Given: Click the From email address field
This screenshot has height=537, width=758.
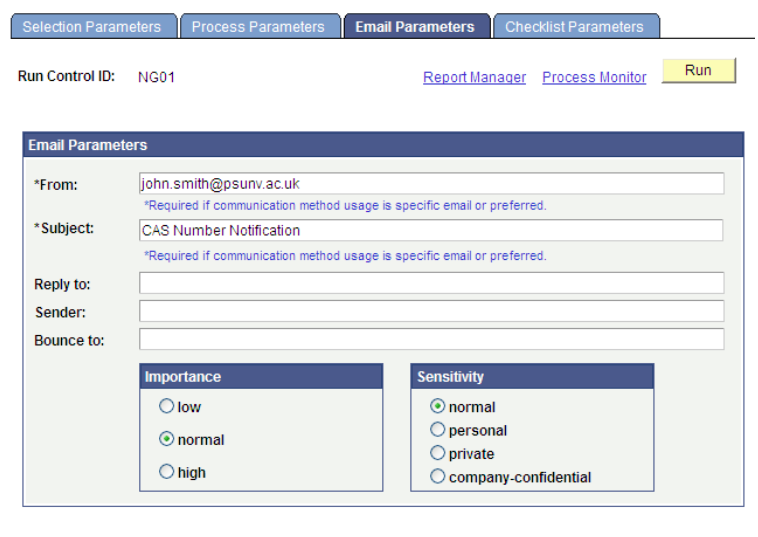Looking at the screenshot, I should point(431,184).
